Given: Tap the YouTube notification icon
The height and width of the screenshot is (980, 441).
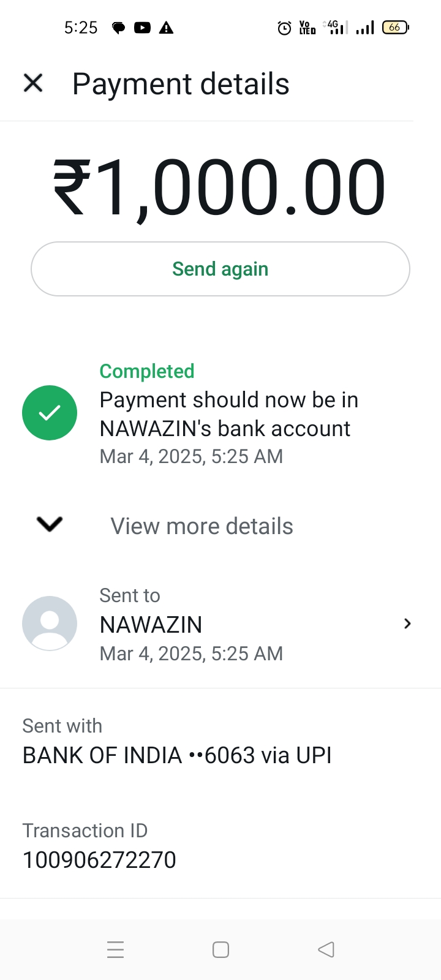Looking at the screenshot, I should (x=142, y=28).
